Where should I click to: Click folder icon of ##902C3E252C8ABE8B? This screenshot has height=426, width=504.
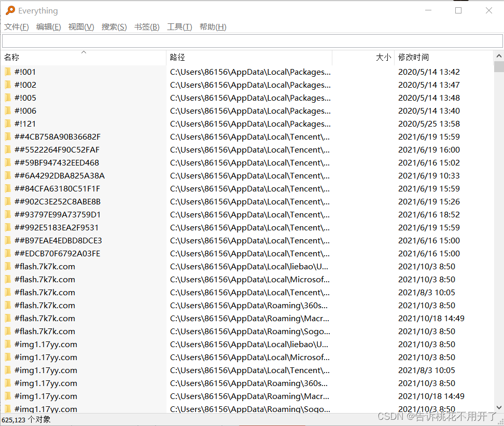pos(8,201)
